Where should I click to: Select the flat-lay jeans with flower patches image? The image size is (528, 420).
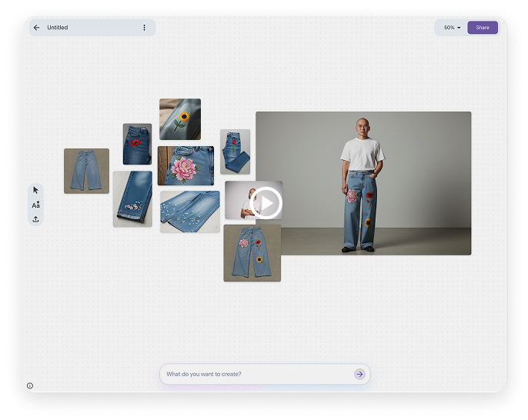point(252,253)
